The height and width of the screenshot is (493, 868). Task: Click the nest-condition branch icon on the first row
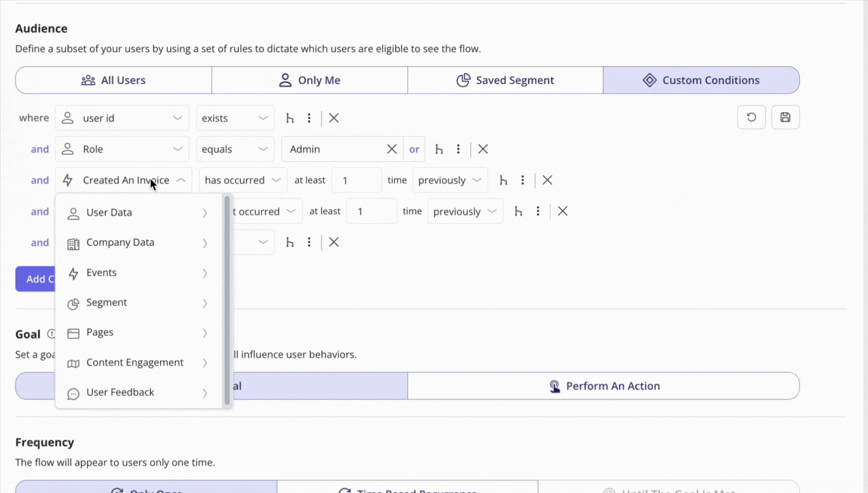tap(290, 118)
